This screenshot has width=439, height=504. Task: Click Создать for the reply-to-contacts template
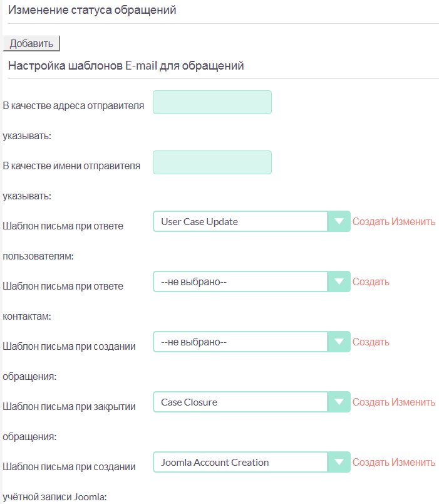pyautogui.click(x=371, y=282)
